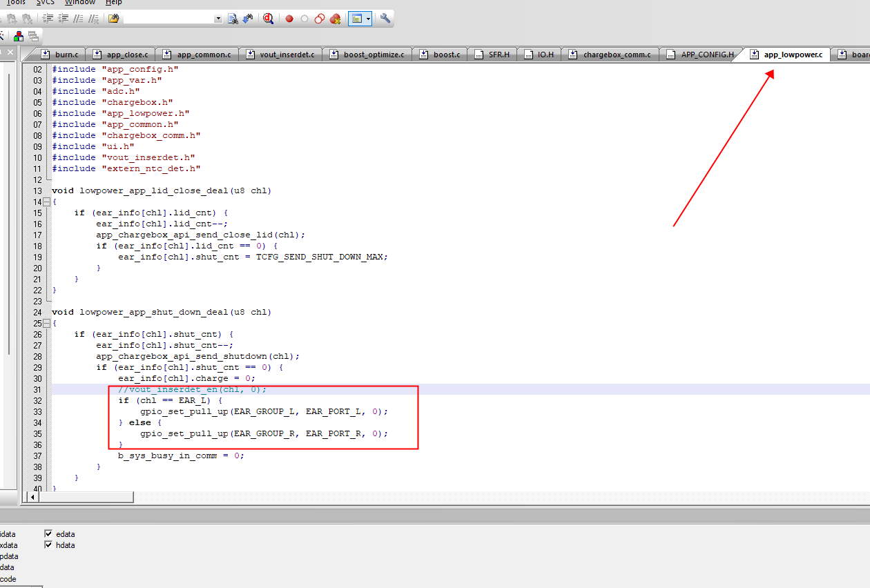This screenshot has height=588, width=870.
Task: Click the Find in Files folder icon
Action: (x=114, y=19)
